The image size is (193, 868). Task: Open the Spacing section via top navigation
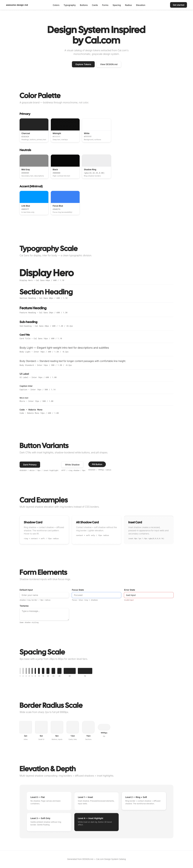pyautogui.click(x=116, y=5)
